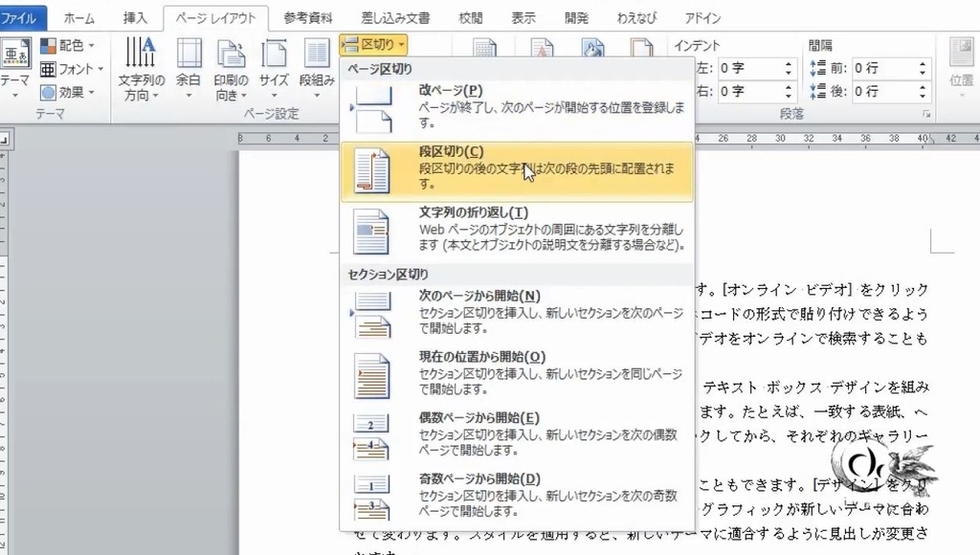This screenshot has height=555, width=980.
Task: Click the text デオをオンラインで検索することも
Action: coord(813,338)
